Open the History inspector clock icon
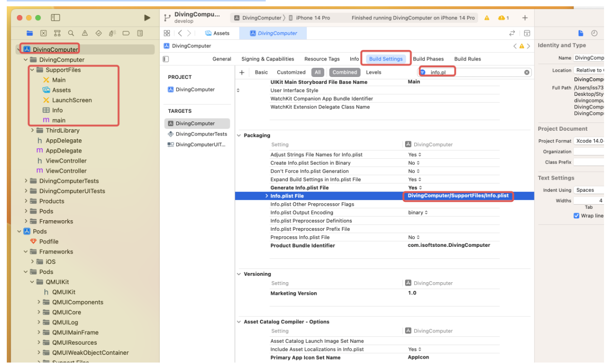This screenshot has height=364, width=605. 594,33
